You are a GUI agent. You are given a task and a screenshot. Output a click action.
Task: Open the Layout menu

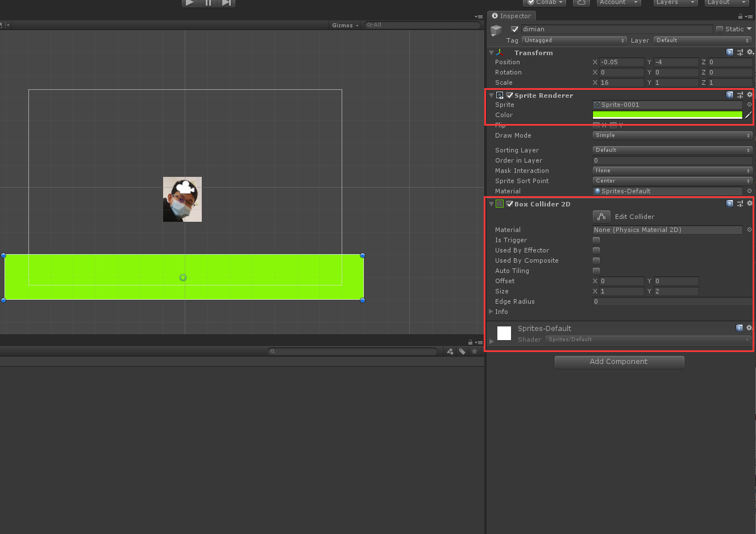coord(726,2)
